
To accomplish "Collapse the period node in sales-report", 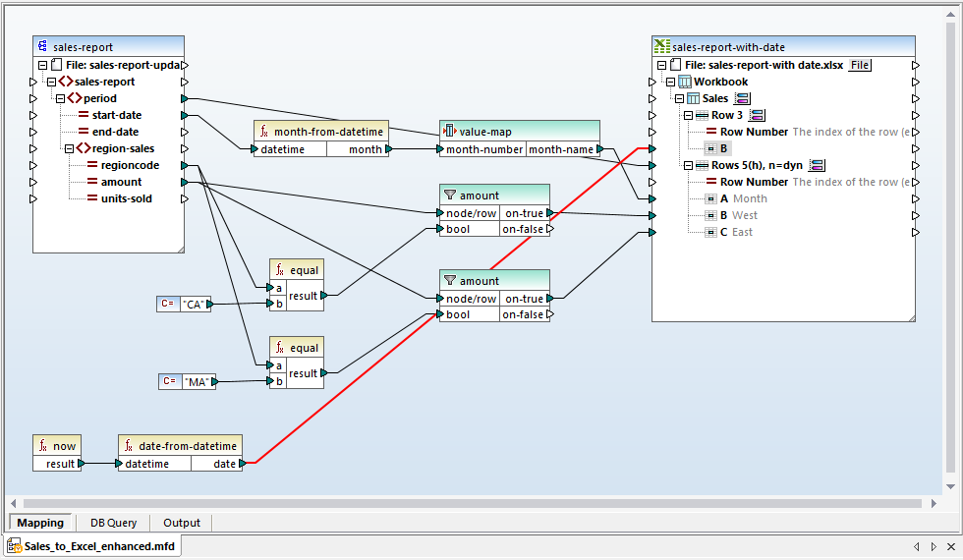I will (x=60, y=98).
